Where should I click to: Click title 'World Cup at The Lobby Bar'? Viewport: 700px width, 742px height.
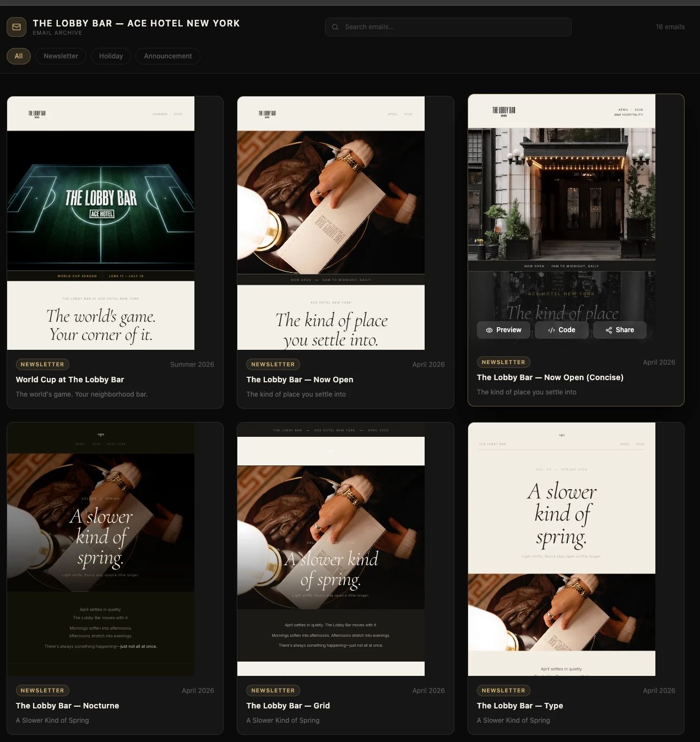point(70,380)
